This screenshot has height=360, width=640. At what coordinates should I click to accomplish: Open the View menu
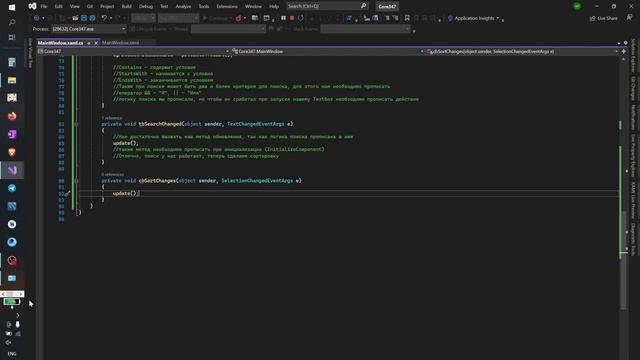click(74, 7)
